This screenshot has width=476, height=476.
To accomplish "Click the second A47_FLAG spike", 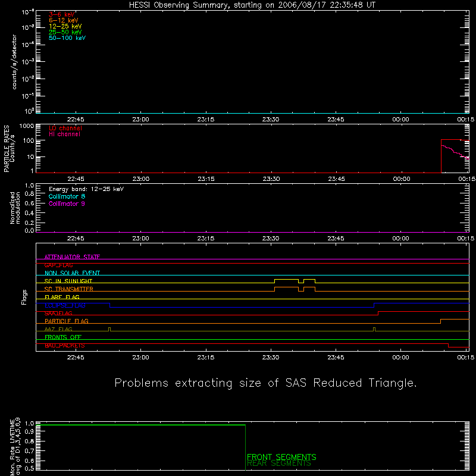I will [374, 329].
